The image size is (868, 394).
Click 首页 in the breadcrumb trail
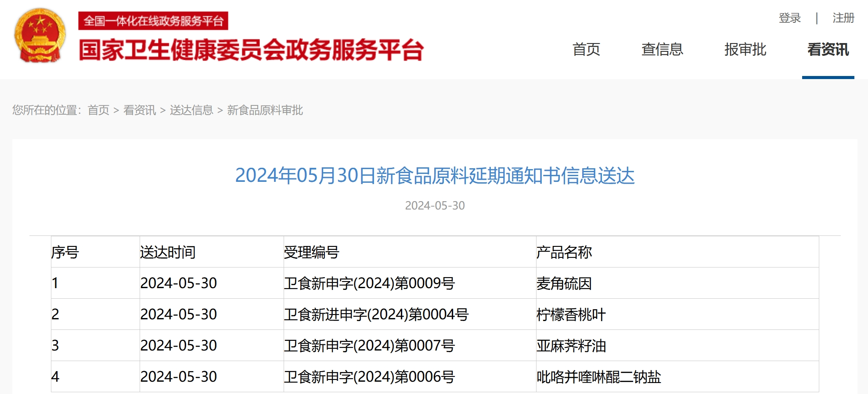click(x=98, y=110)
